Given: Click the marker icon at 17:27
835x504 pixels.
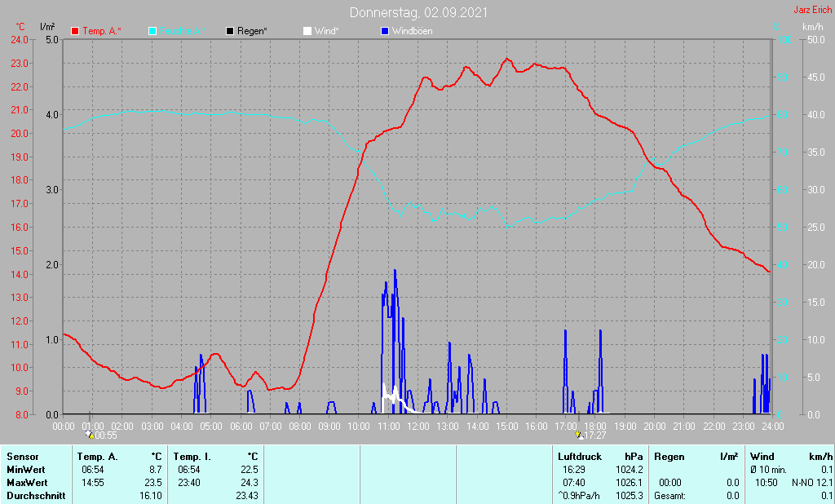Looking at the screenshot, I should [x=577, y=434].
